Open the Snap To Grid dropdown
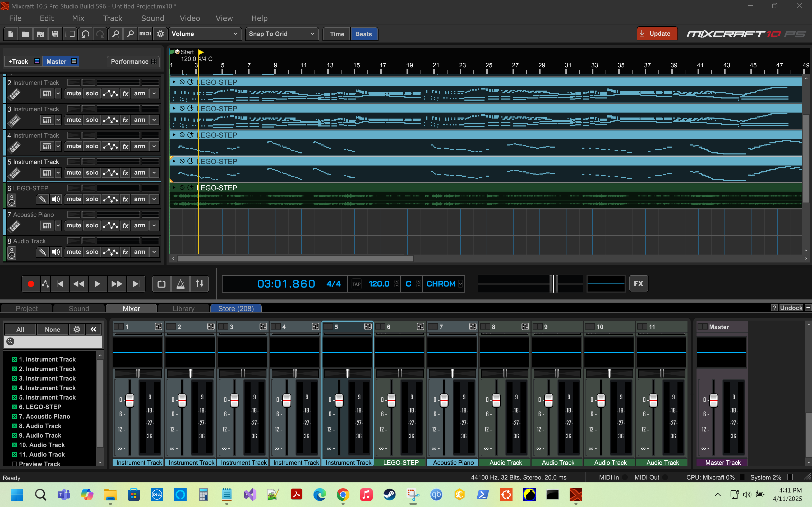 [282, 34]
